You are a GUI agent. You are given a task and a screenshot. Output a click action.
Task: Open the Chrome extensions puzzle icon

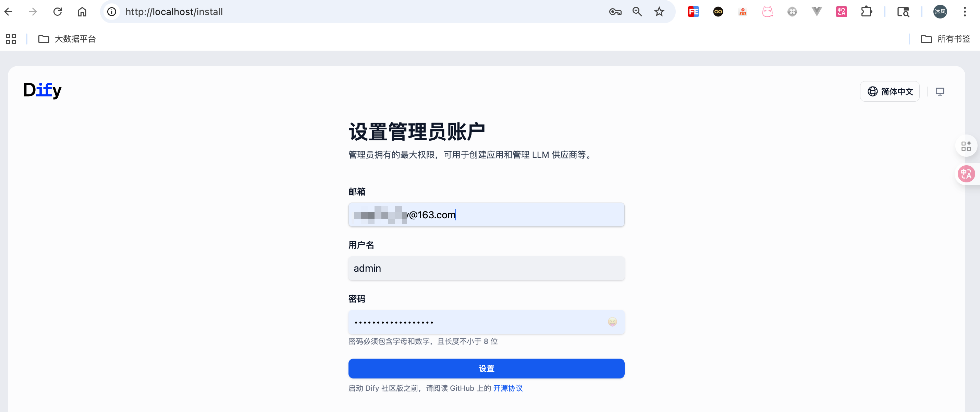[866, 12]
